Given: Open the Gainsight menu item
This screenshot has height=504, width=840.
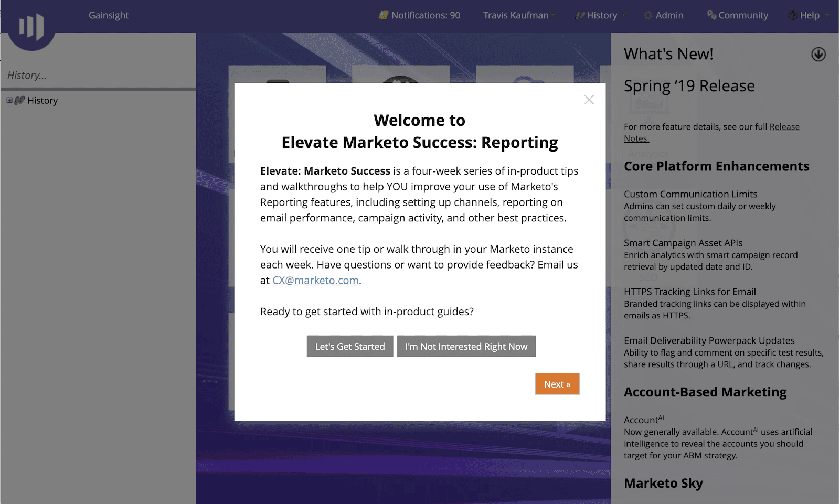Looking at the screenshot, I should click(x=109, y=15).
